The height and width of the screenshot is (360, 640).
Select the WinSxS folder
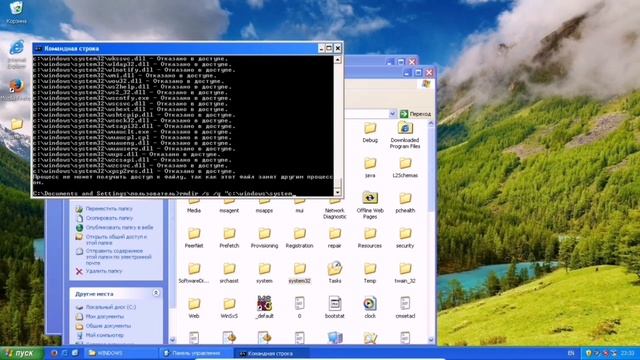tap(229, 308)
